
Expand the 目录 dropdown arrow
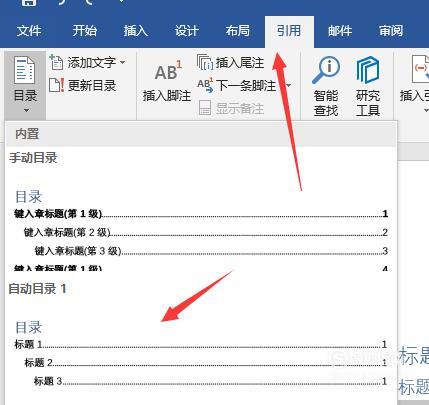point(26,110)
